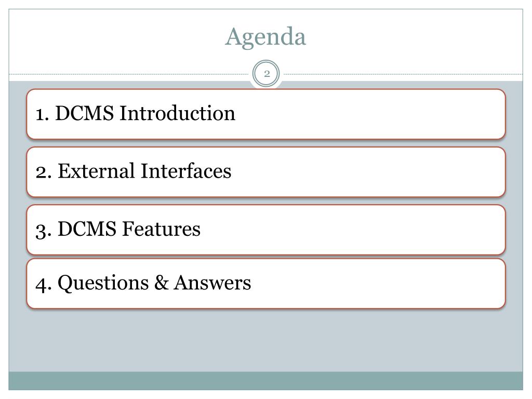Click the empty gray area below the agenda items
Viewport: 532px width, 399px height.
pos(266,340)
